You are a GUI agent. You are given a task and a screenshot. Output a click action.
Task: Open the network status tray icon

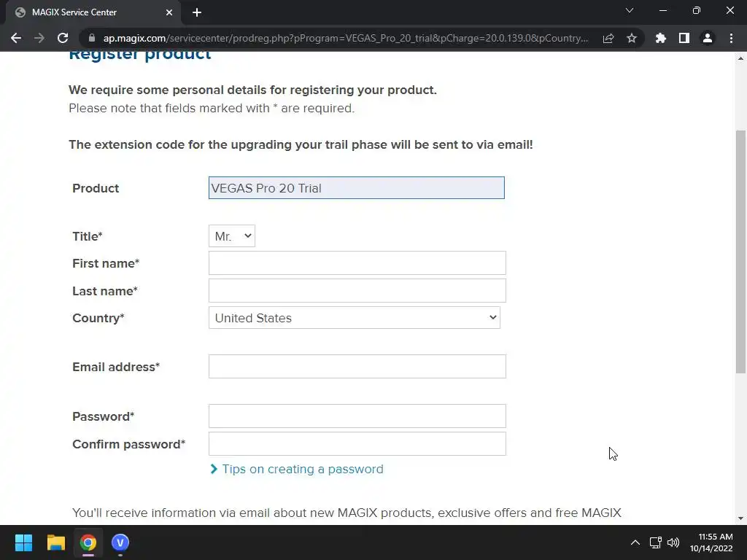click(656, 542)
